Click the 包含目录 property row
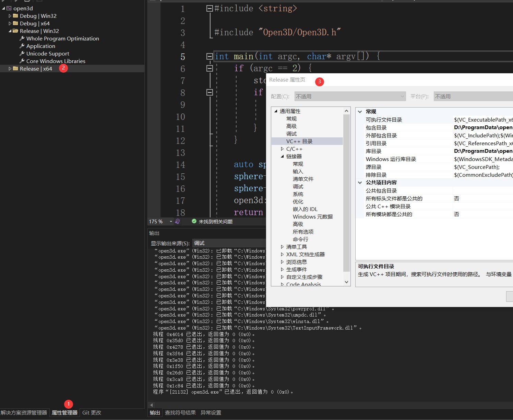This screenshot has height=420, width=513. pyautogui.click(x=434, y=127)
